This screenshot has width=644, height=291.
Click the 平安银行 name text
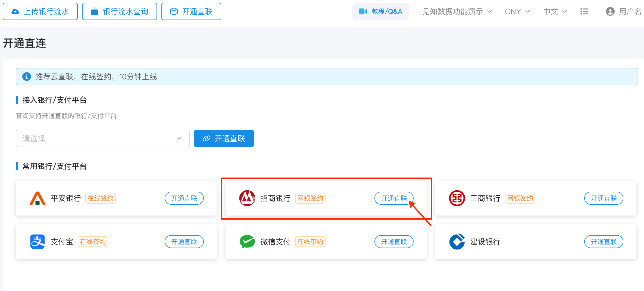(x=66, y=198)
